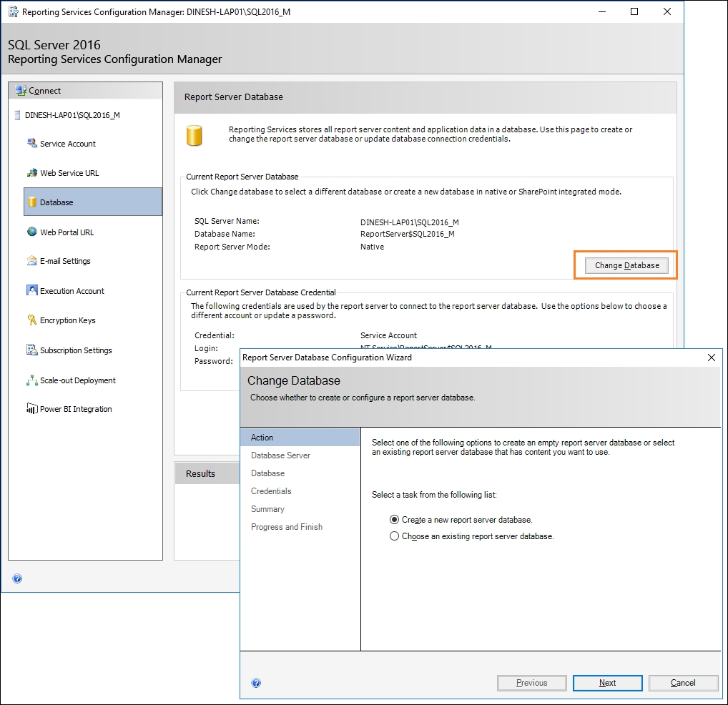Image resolution: width=728 pixels, height=705 pixels.
Task: Select 'Create a new report server database'
Action: [394, 520]
